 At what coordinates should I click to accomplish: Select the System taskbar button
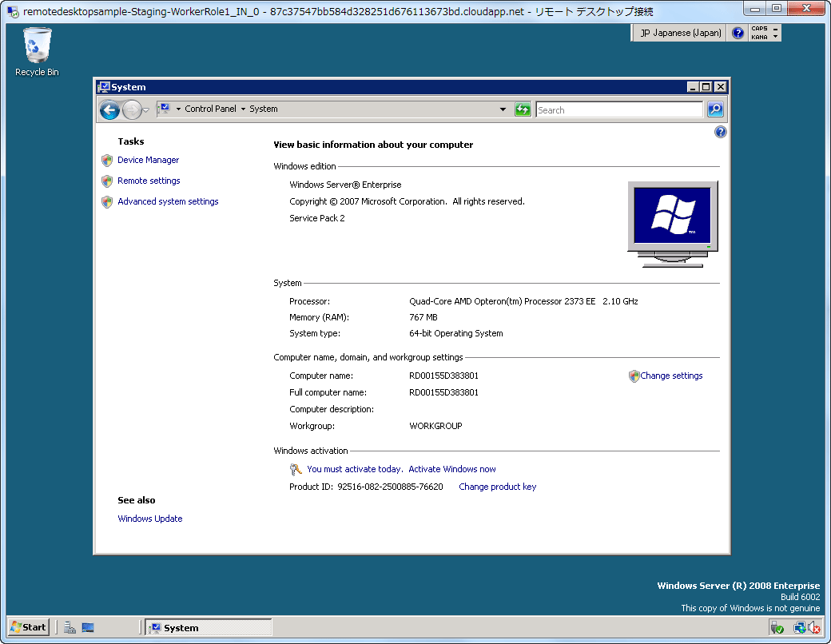click(209, 627)
